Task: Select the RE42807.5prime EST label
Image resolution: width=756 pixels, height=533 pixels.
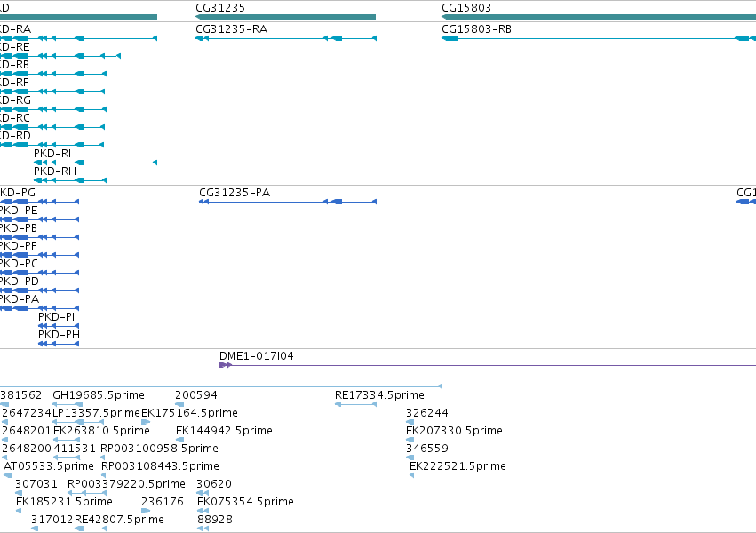Action: click(x=120, y=520)
